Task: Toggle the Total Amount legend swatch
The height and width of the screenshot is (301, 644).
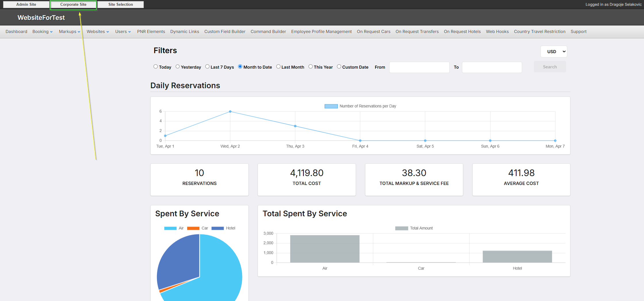Action: (402, 228)
